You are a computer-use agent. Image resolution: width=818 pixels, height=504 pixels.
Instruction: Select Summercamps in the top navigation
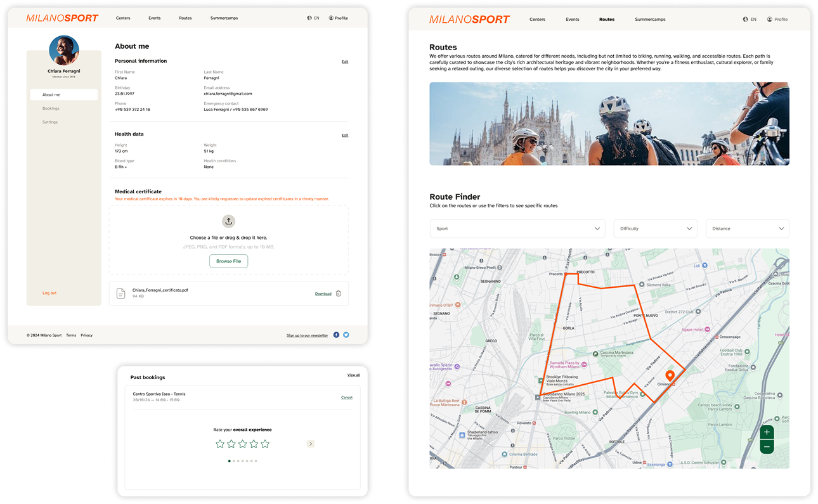(x=224, y=18)
